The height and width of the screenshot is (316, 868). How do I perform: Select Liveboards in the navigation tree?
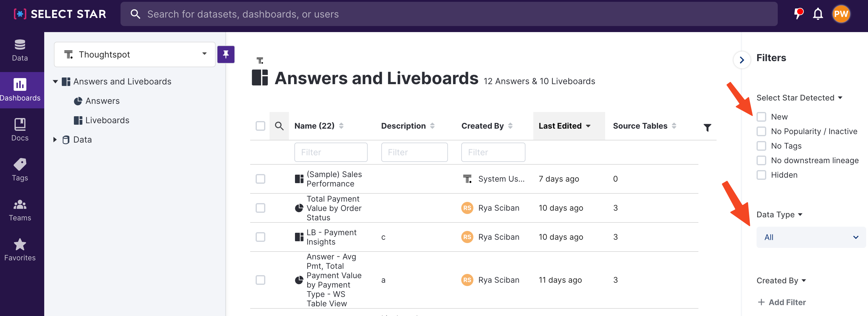(x=107, y=120)
